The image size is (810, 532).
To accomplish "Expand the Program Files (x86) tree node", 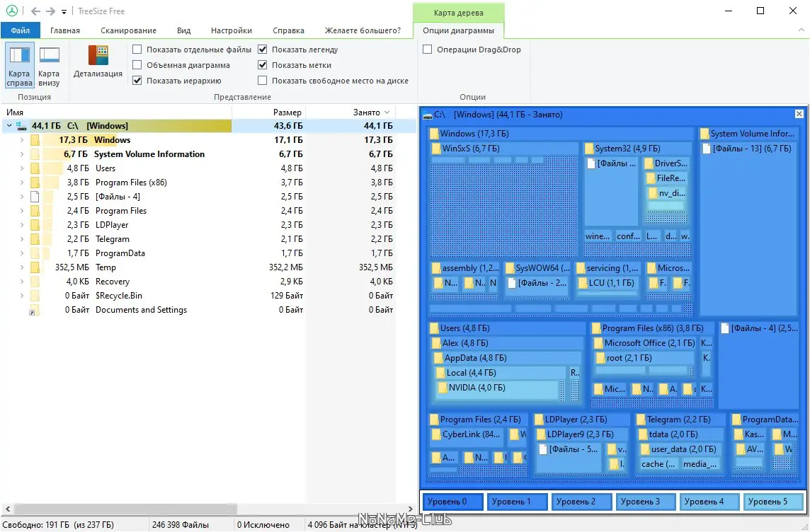I will [22, 182].
